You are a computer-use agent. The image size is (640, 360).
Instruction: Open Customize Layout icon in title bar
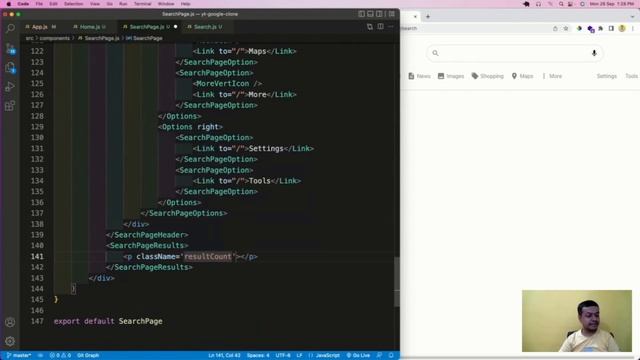[391, 14]
